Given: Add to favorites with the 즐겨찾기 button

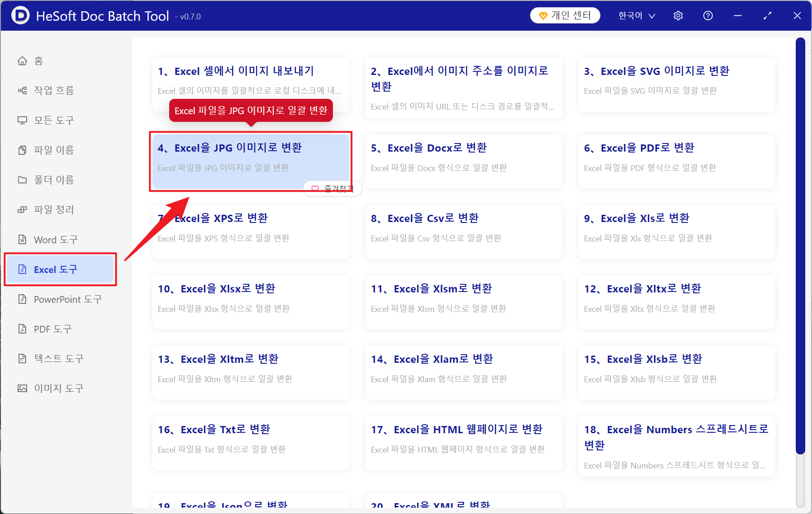Looking at the screenshot, I should tap(332, 189).
